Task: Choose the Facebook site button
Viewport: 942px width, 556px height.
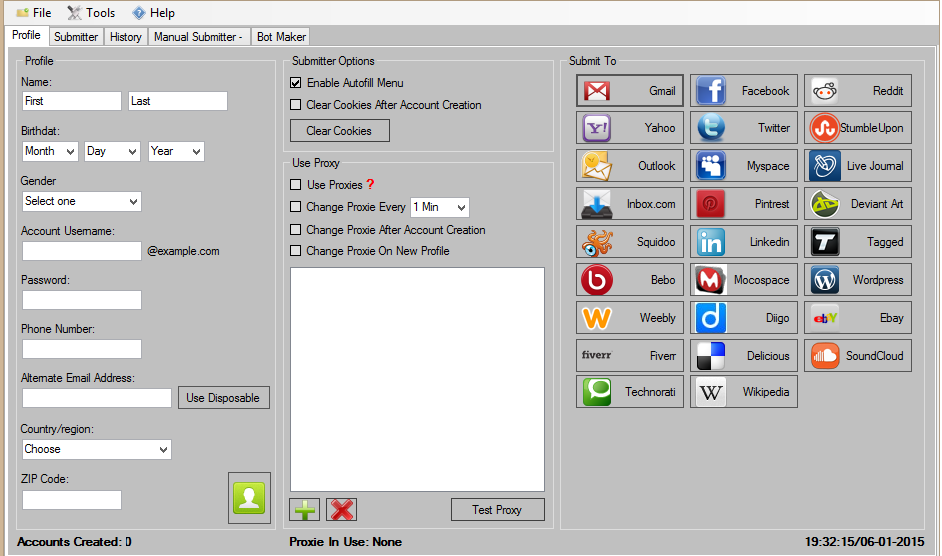Action: click(x=744, y=91)
